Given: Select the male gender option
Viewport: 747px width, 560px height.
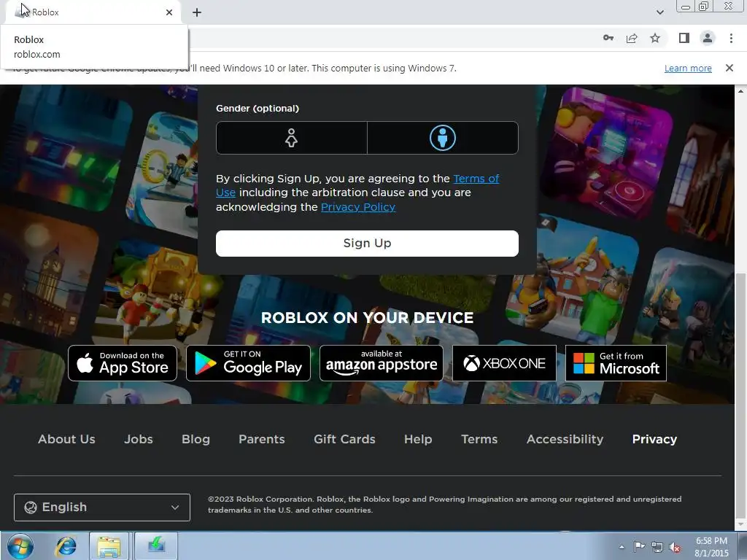Looking at the screenshot, I should click(x=443, y=138).
